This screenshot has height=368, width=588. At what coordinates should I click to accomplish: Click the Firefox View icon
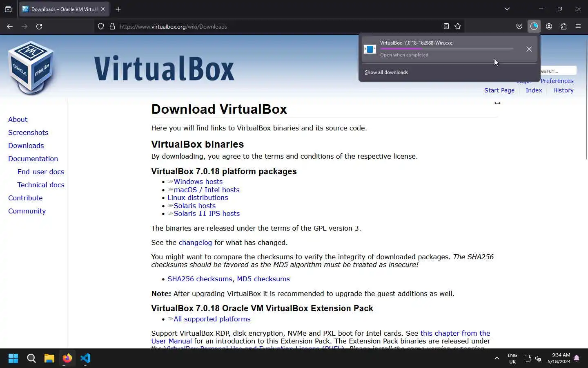[x=8, y=9]
